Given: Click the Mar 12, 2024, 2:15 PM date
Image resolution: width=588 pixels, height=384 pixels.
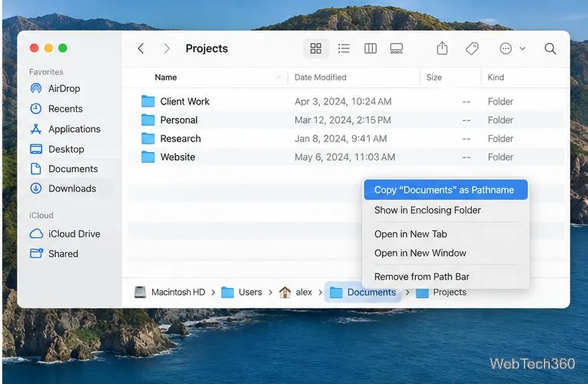Looking at the screenshot, I should pos(342,121).
